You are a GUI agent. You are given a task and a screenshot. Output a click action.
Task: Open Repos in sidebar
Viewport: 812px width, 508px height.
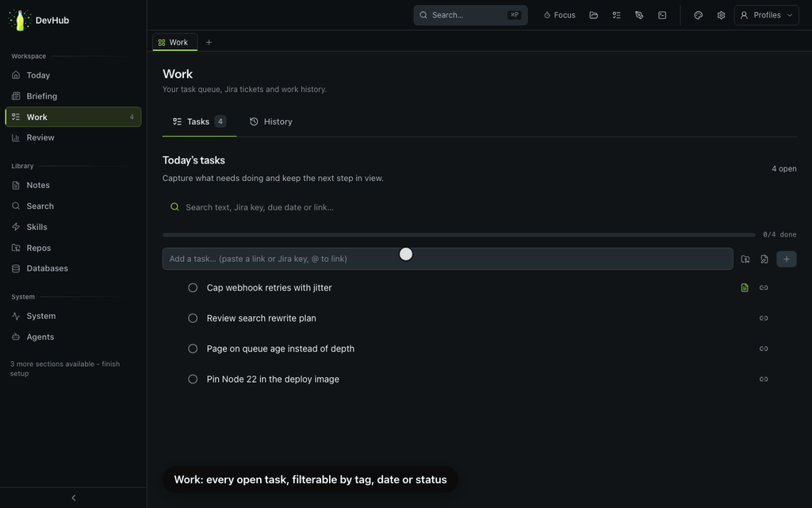[x=73, y=248]
